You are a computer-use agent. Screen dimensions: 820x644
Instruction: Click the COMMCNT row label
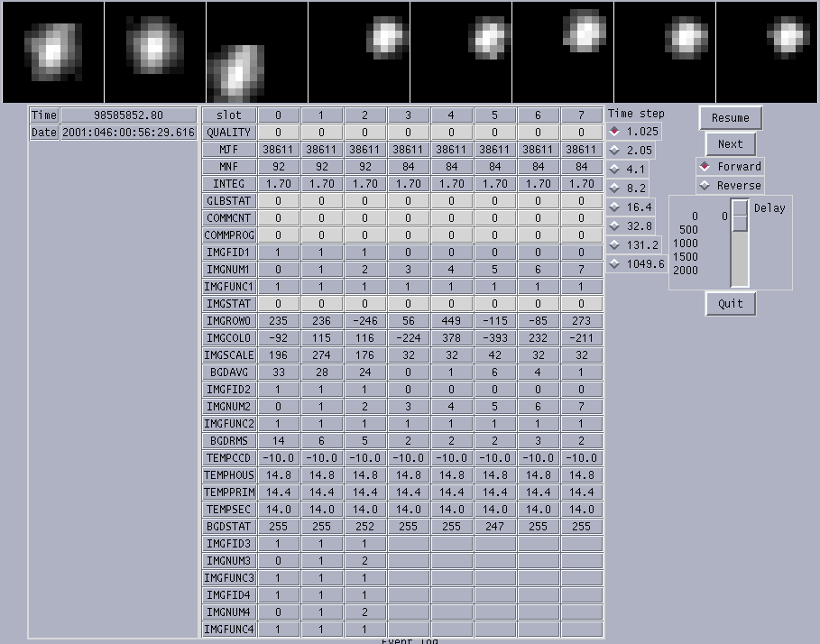pyautogui.click(x=229, y=218)
